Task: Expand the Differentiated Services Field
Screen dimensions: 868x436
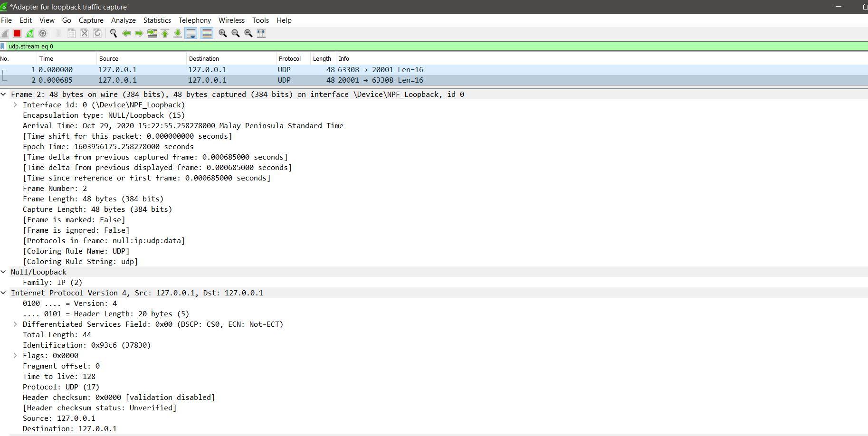Action: point(14,324)
